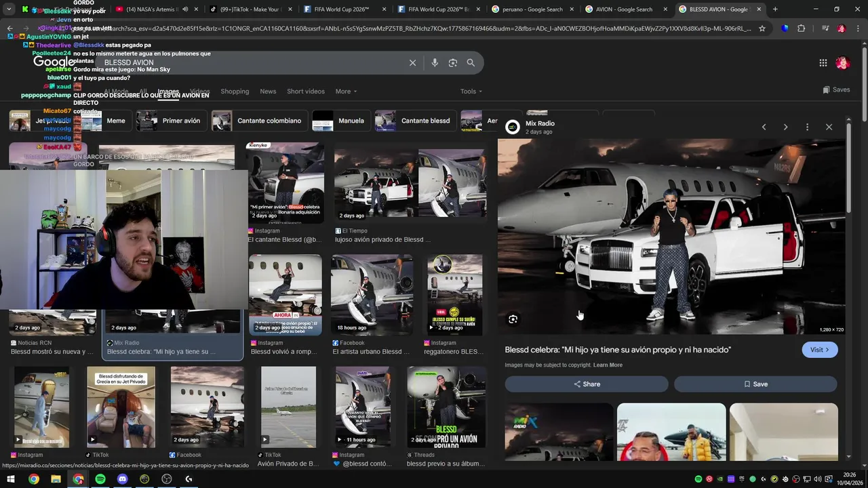The image size is (868, 488).
Task: Open File Explorer from the taskbar
Action: 56,479
